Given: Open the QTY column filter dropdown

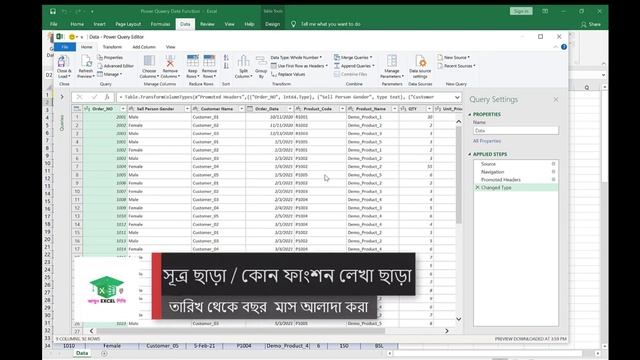Looking at the screenshot, I should point(429,109).
